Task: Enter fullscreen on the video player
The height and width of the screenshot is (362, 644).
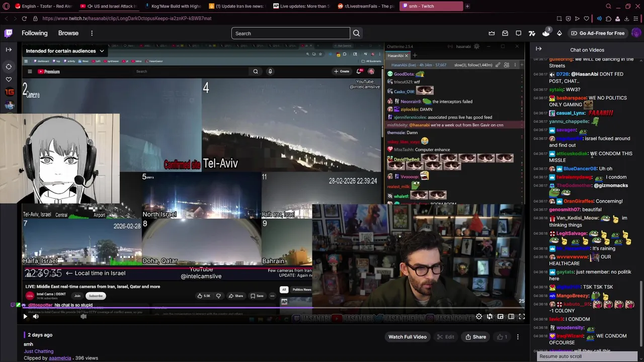Action: (x=522, y=316)
